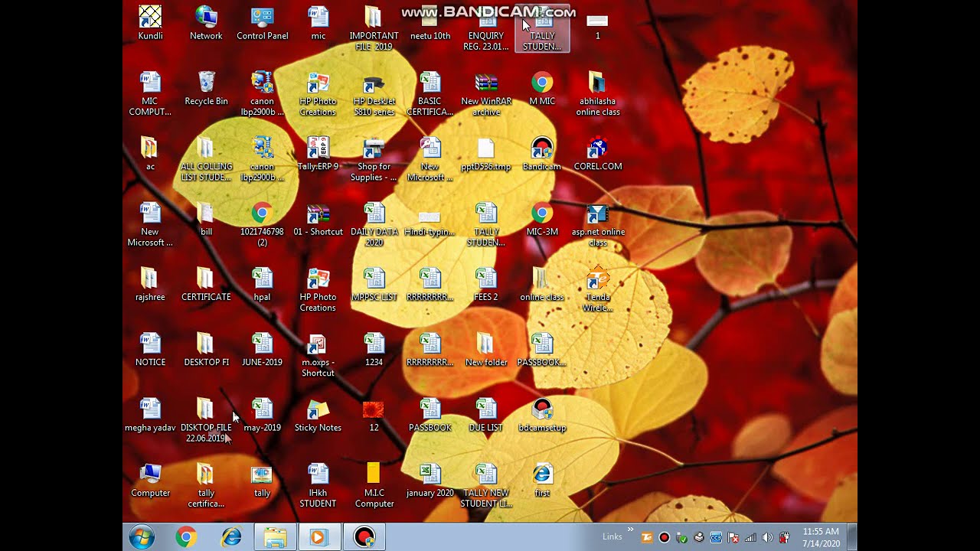
Task: Select the asp.net online class file
Action: pos(598,223)
